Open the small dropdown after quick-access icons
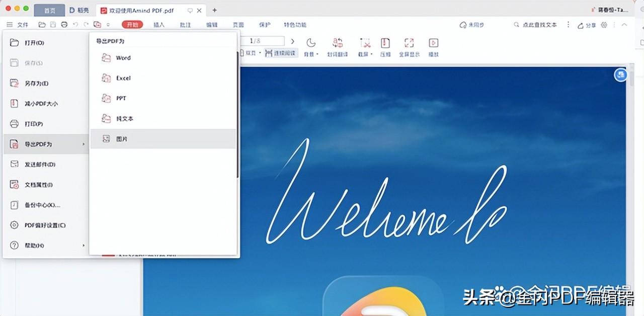This screenshot has width=644, height=316. [x=108, y=25]
